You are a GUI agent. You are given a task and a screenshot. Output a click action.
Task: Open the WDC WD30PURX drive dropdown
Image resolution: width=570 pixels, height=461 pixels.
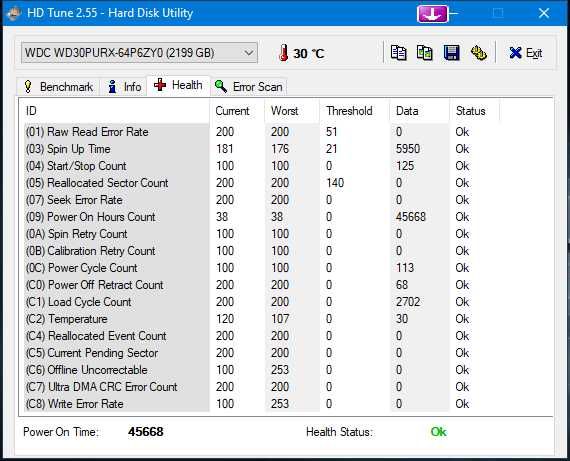tap(139, 53)
